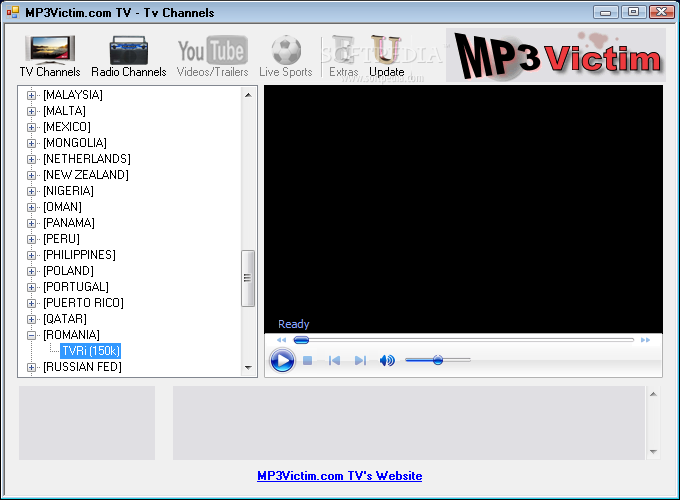Open YouTube Videos/Trailers section
The height and width of the screenshot is (500, 680).
pyautogui.click(x=212, y=56)
